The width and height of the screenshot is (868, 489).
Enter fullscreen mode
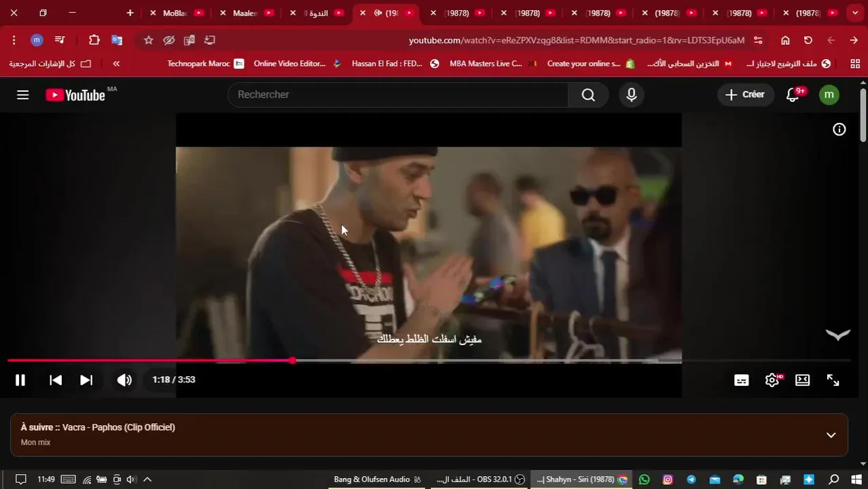point(833,380)
